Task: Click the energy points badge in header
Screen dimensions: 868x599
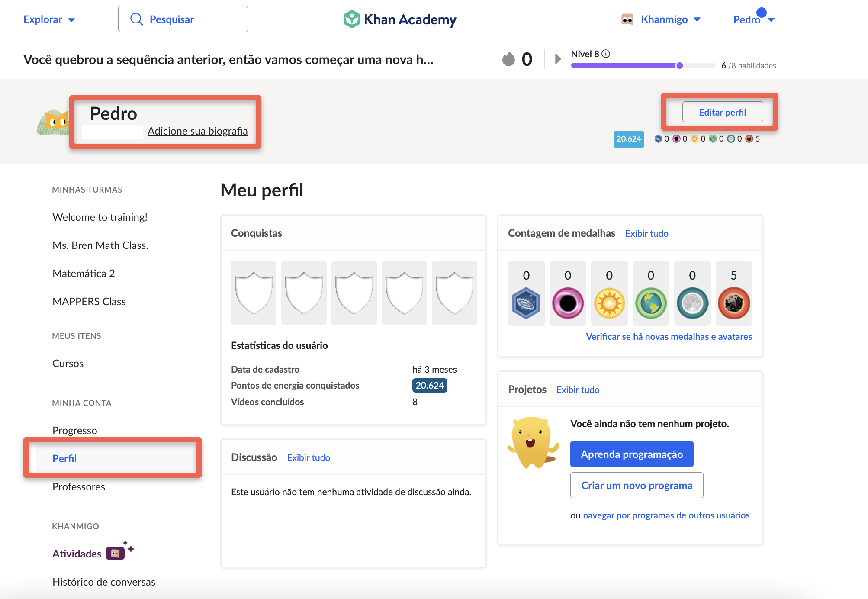Action: (629, 139)
